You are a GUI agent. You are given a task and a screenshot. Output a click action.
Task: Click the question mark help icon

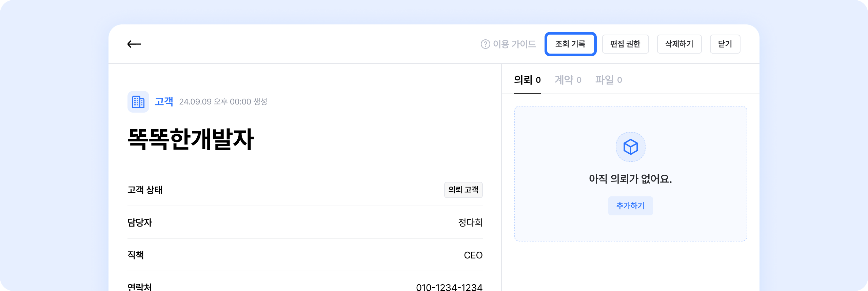tap(485, 44)
